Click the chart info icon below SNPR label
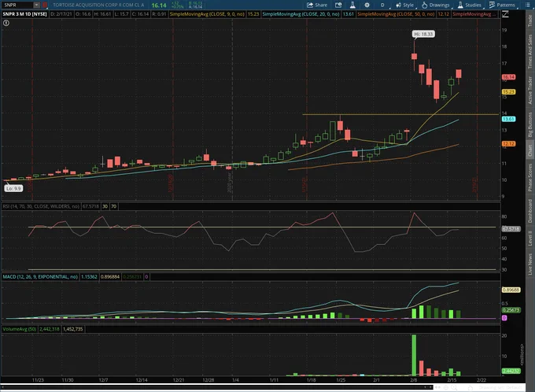 [x=6, y=23]
